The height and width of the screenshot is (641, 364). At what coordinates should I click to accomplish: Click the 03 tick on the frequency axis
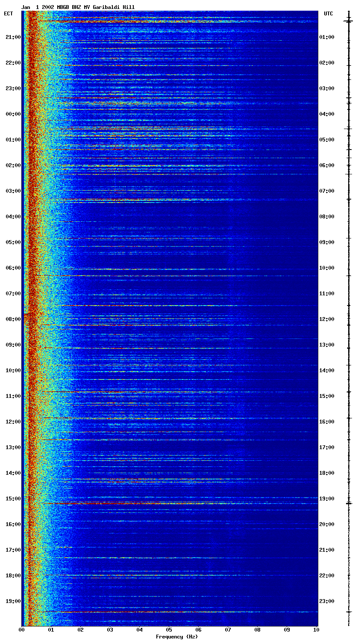pyautogui.click(x=110, y=629)
